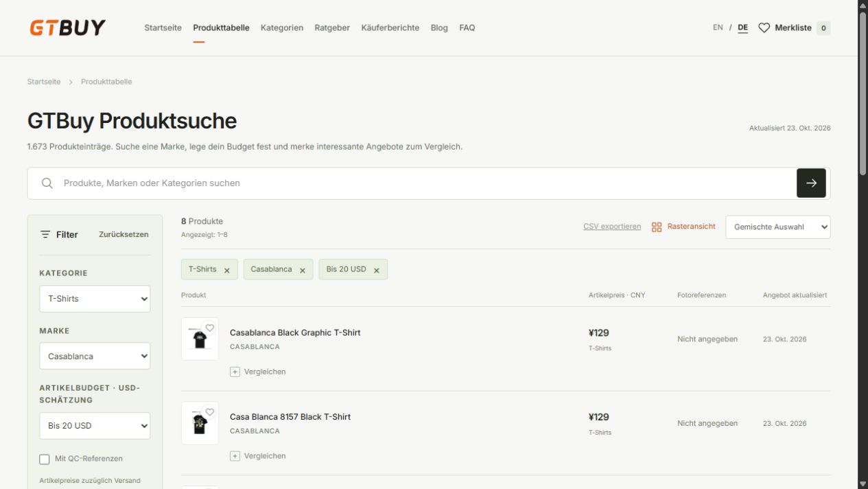Click Artikelpreis · CNY column header
This screenshot has width=868, height=489.
click(x=617, y=295)
